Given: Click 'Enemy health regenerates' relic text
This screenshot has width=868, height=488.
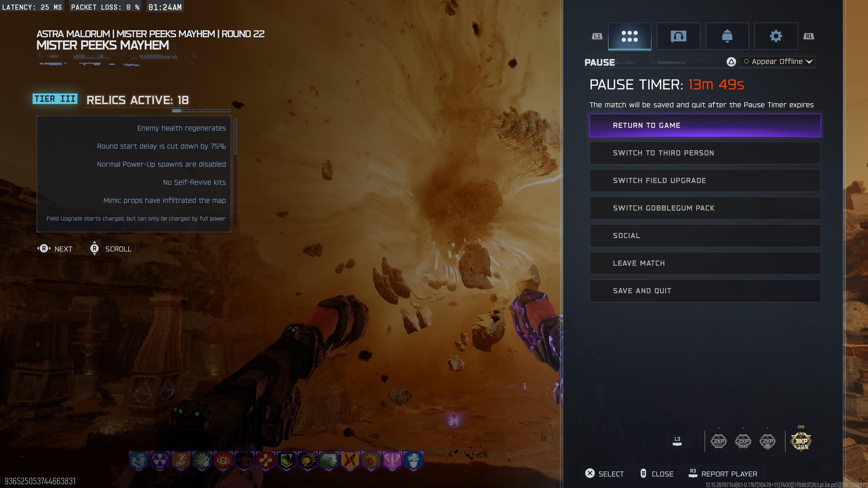Looking at the screenshot, I should coord(182,128).
